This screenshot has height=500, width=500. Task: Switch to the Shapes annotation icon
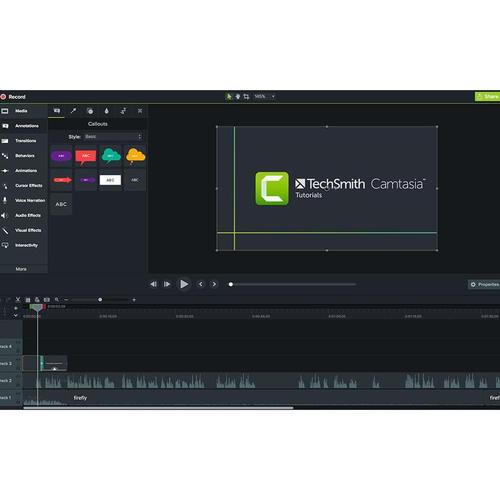(90, 111)
